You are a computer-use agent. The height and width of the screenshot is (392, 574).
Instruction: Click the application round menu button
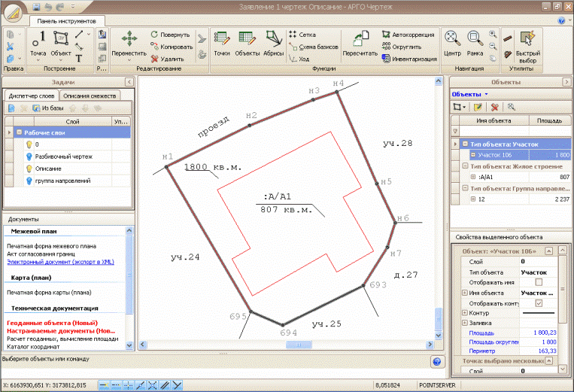tap(14, 13)
